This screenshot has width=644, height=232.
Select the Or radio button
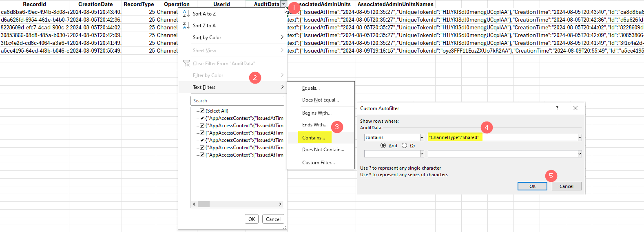click(405, 146)
